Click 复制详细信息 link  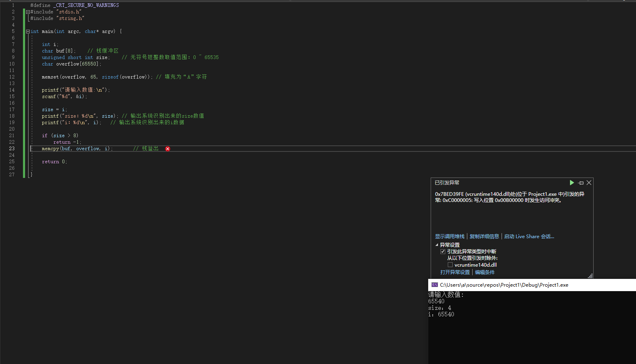pos(484,237)
